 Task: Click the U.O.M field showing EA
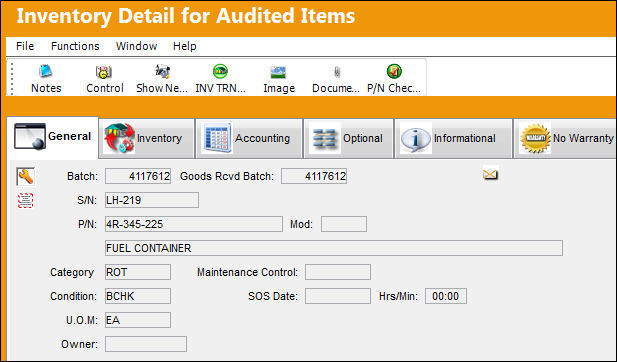tap(138, 320)
